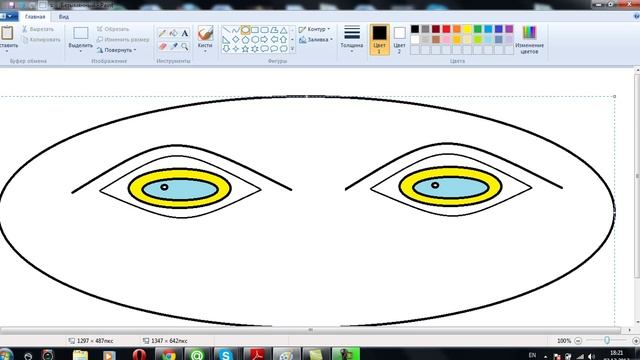The image size is (640, 360).
Task: Open the Outline (Контур) dropdown
Action: [314, 29]
